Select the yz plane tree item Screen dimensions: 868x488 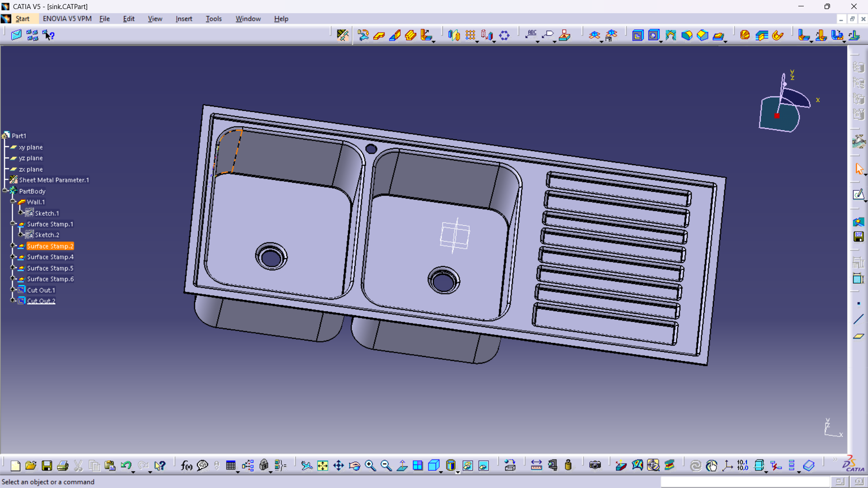31,158
